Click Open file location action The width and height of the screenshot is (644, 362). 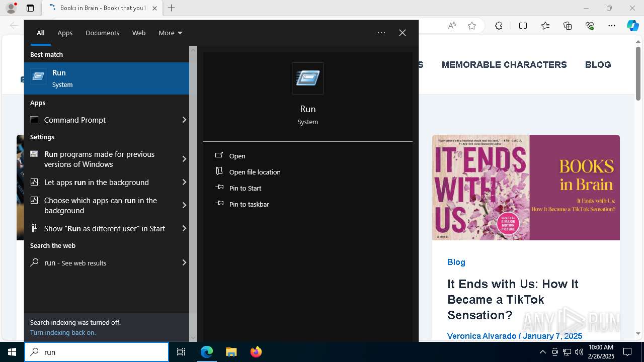point(255,172)
